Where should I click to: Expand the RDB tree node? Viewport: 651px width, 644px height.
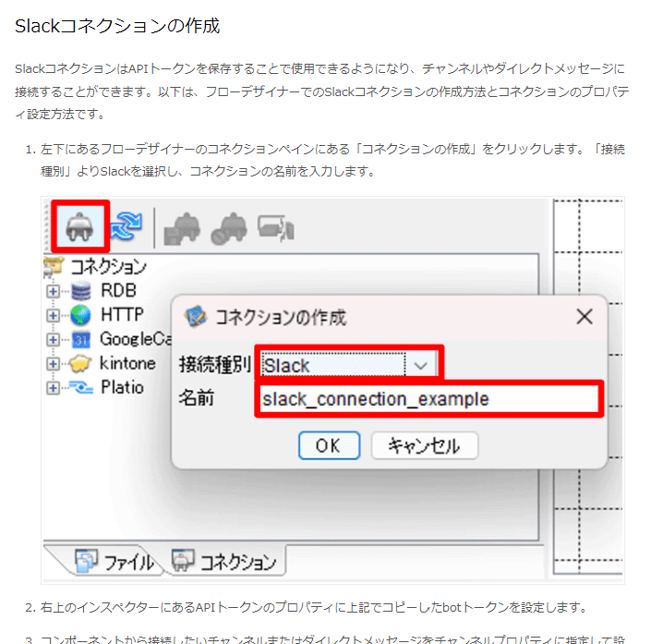(x=53, y=291)
